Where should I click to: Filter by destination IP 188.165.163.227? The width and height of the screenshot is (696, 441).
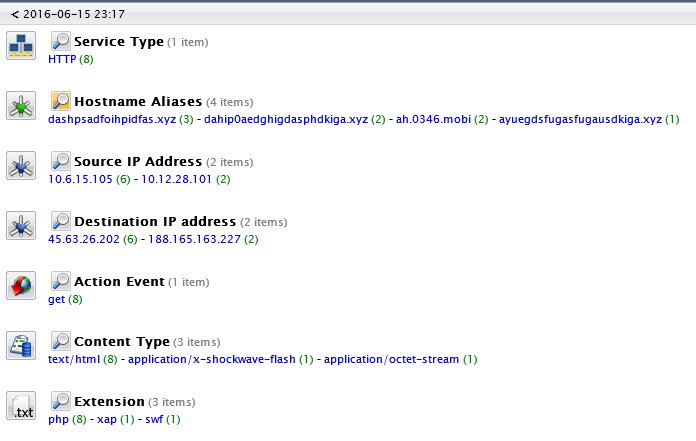pos(194,239)
